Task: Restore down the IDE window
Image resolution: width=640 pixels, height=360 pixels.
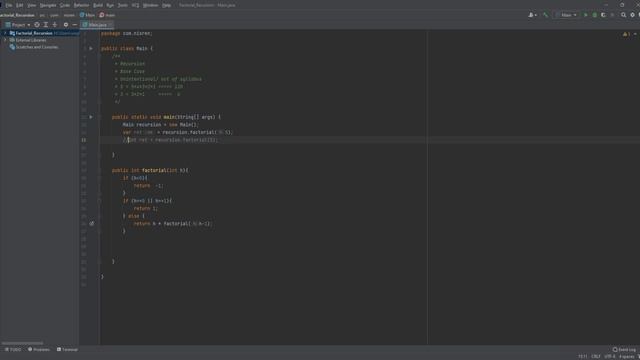Action: (x=622, y=5)
